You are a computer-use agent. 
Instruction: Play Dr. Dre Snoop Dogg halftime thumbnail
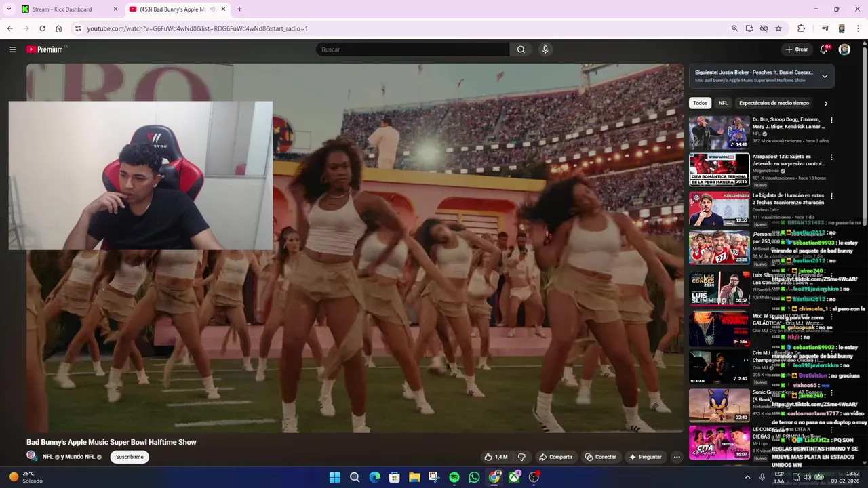pyautogui.click(x=719, y=133)
